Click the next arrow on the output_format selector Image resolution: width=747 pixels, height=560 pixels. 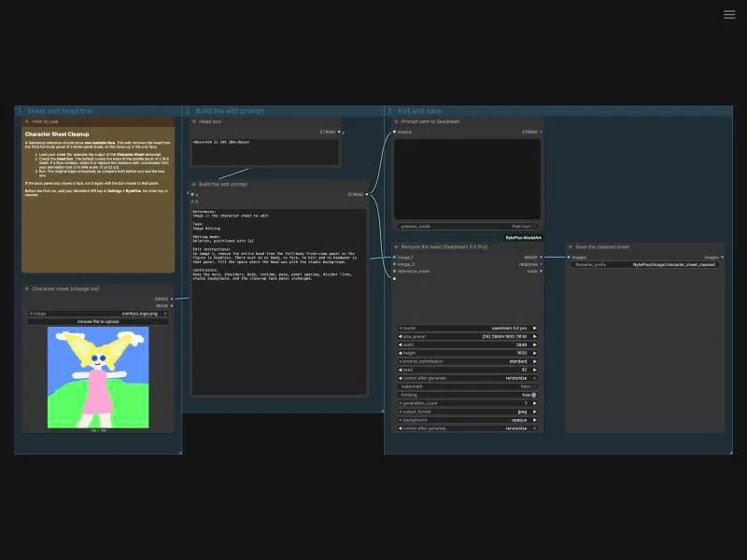point(534,412)
